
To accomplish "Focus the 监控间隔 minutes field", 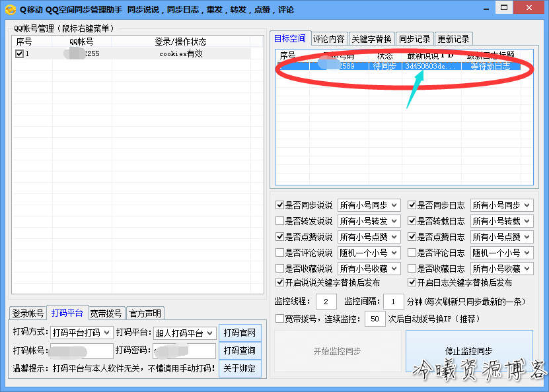I will pos(394,302).
